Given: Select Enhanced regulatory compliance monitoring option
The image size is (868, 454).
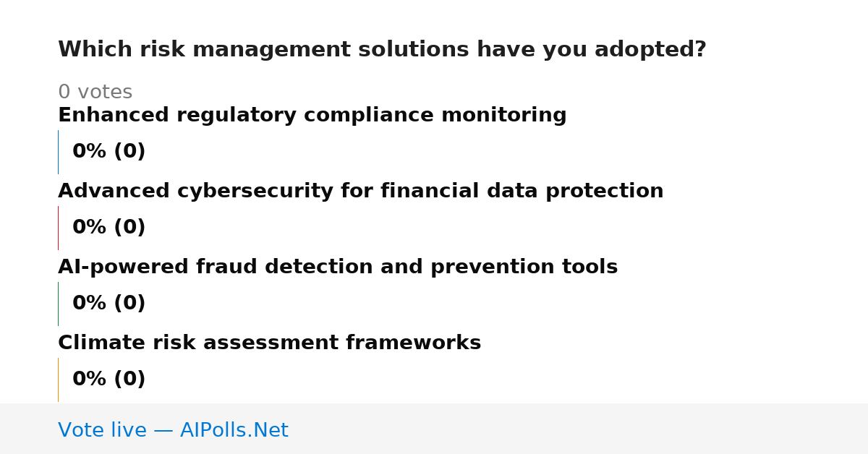Looking at the screenshot, I should click(x=312, y=116).
